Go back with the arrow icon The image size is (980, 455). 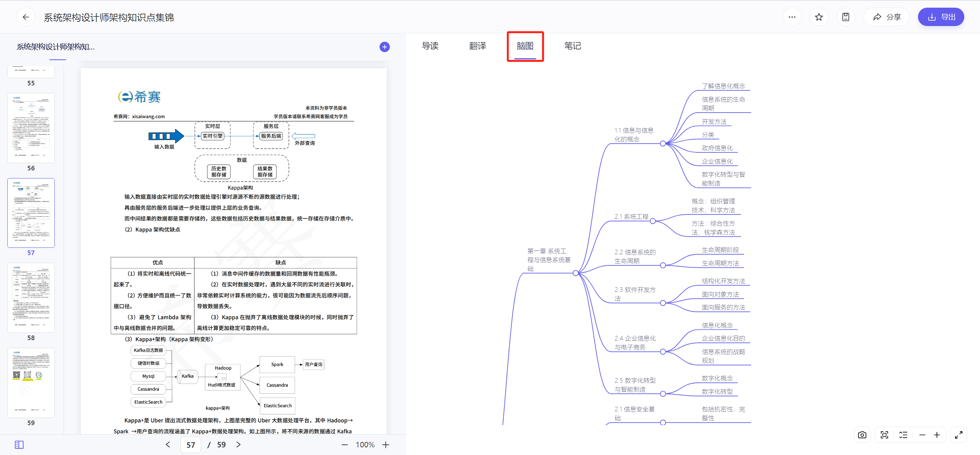tap(26, 17)
